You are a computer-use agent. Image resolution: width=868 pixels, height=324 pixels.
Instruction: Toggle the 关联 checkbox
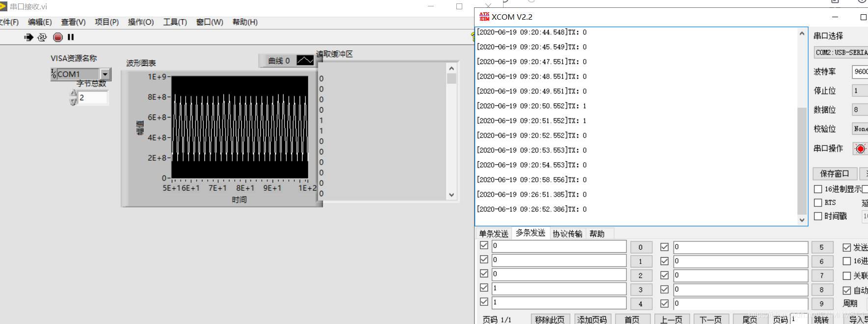[847, 276]
